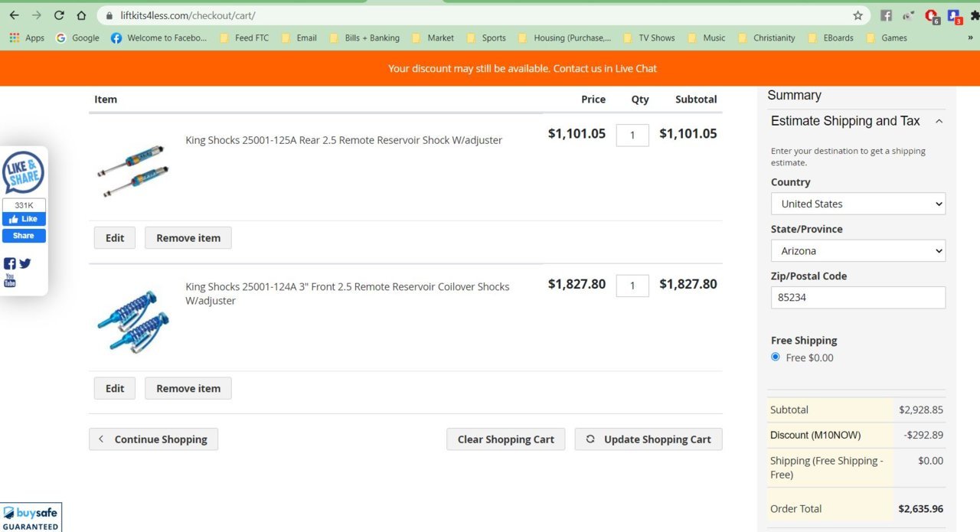Remove the Rear Reservoir Shock item
Viewport: 980px width, 532px height.
pyautogui.click(x=188, y=238)
